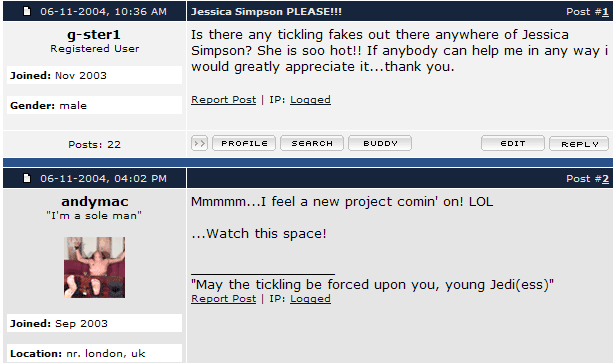Report Post link in g-ster1's post
Screen dimensions: 615x363
click(224, 100)
